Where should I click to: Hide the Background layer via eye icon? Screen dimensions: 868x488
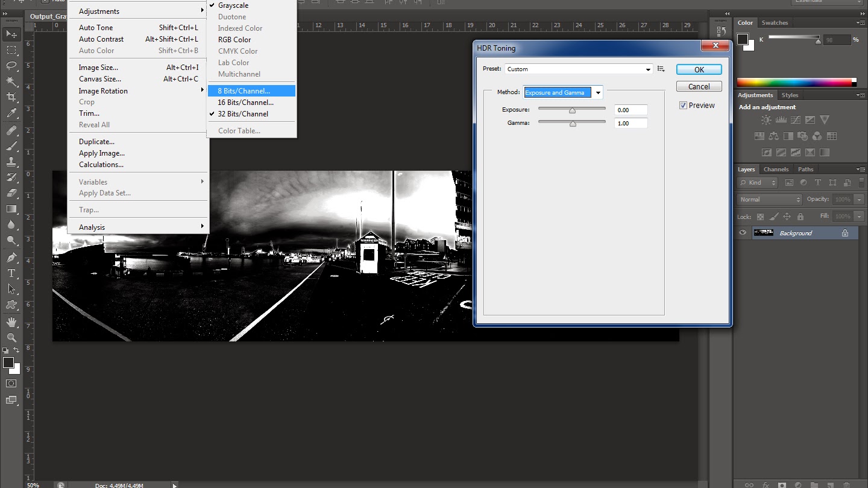click(x=743, y=233)
